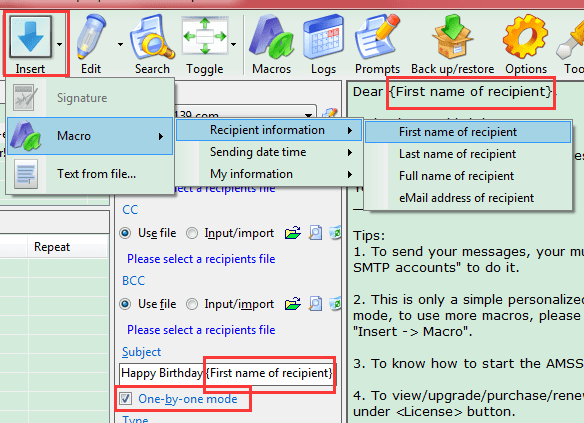Click the CC label
The width and height of the screenshot is (584, 423).
click(x=130, y=210)
